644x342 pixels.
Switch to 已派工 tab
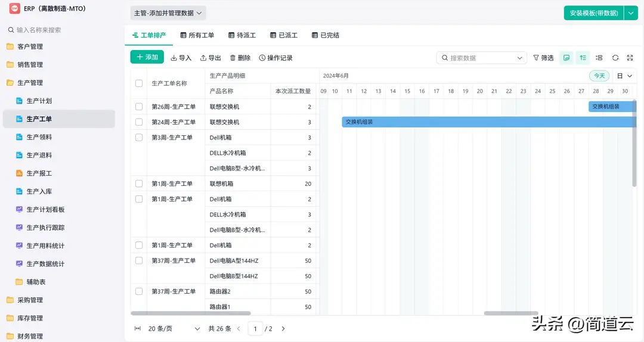pos(284,35)
